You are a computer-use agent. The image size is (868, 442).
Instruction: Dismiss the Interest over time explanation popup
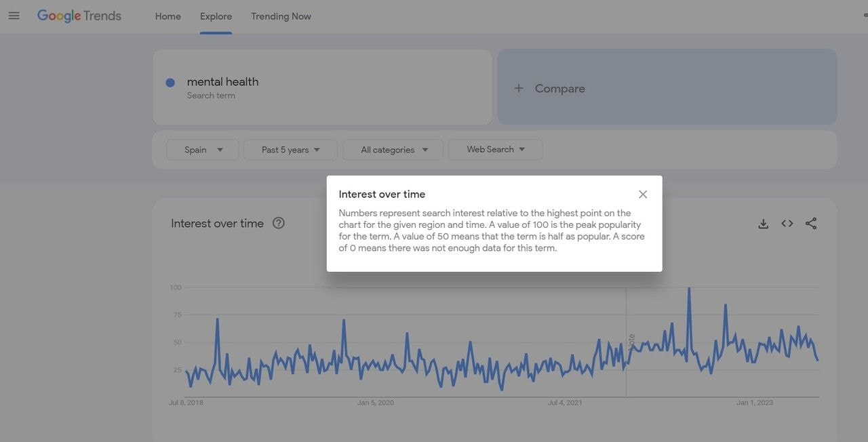[642, 194]
